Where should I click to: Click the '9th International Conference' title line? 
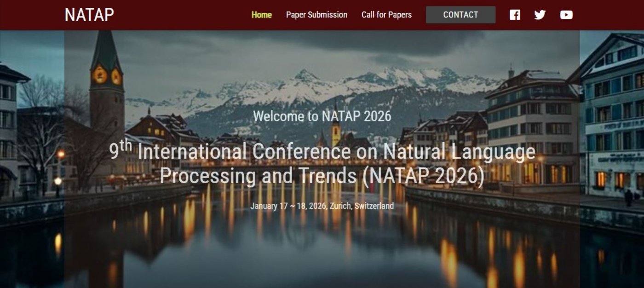(x=322, y=151)
